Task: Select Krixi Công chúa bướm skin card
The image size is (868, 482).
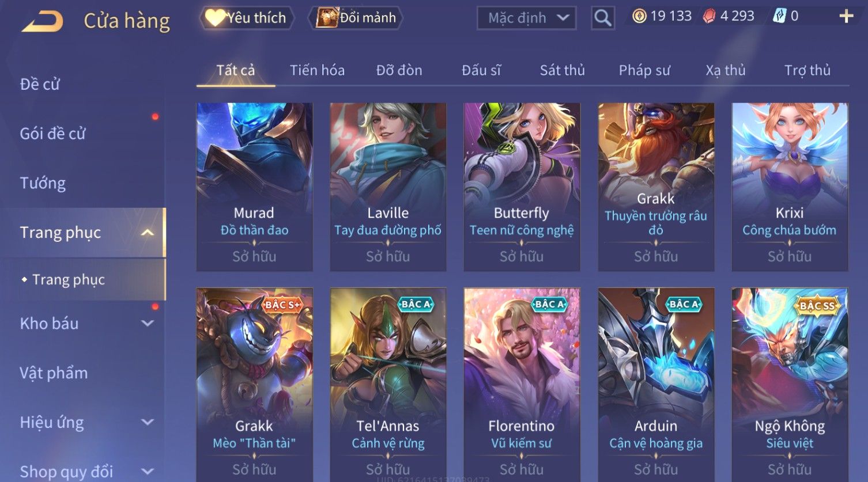Action: click(x=790, y=187)
